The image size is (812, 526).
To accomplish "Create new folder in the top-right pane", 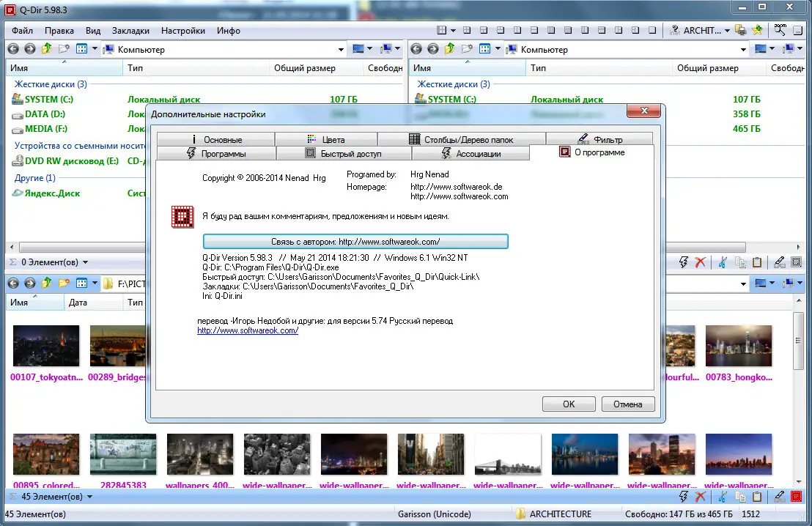I will pyautogui.click(x=467, y=48).
